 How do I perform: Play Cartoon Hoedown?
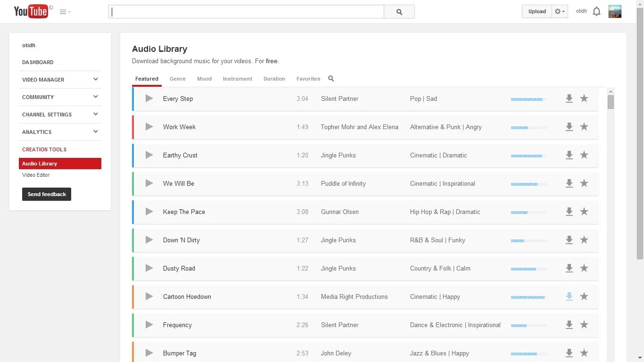coord(149,296)
